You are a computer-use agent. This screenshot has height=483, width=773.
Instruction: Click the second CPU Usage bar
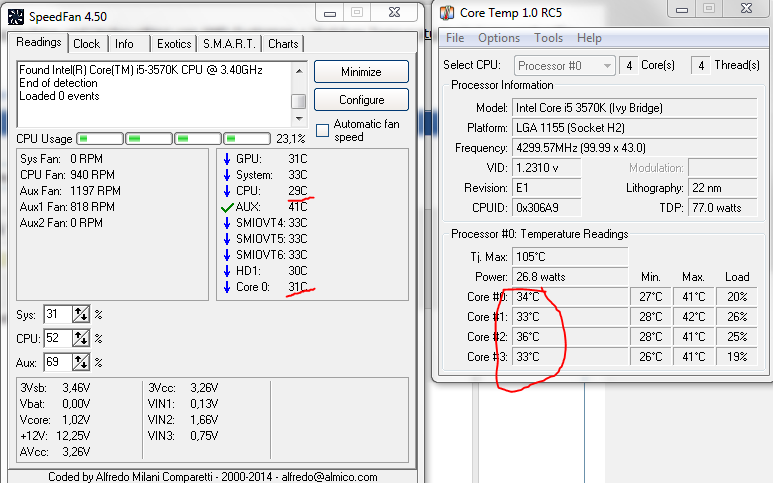click(149, 138)
